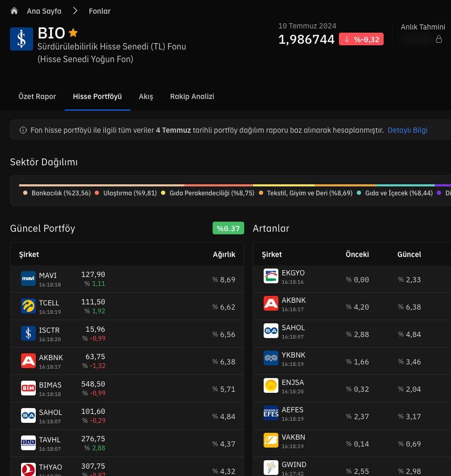Click SAHOL logo in Güncel Portföy
451x476 pixels.
28,415
